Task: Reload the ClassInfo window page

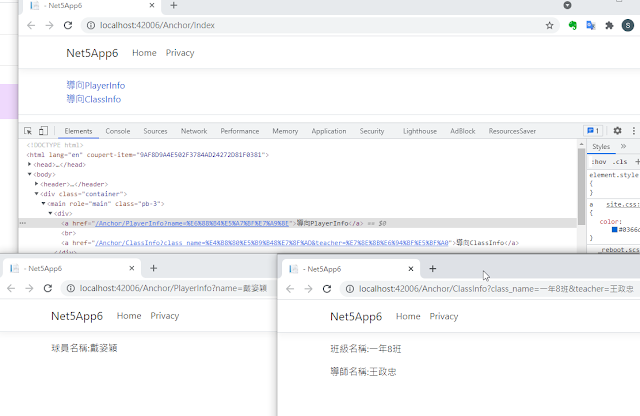Action: tap(327, 289)
